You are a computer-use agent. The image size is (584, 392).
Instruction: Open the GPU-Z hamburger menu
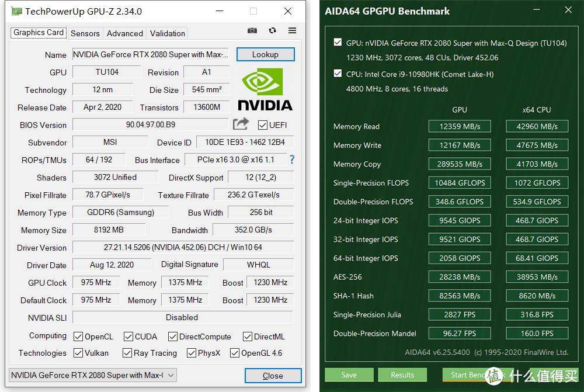tap(293, 30)
